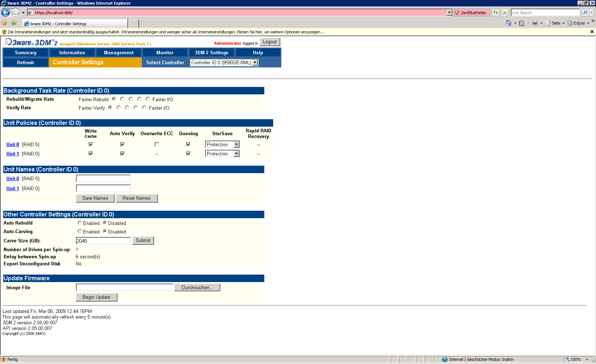Select Disabled for Auto-Carving
Screen dimensions: 596x364
[105, 231]
